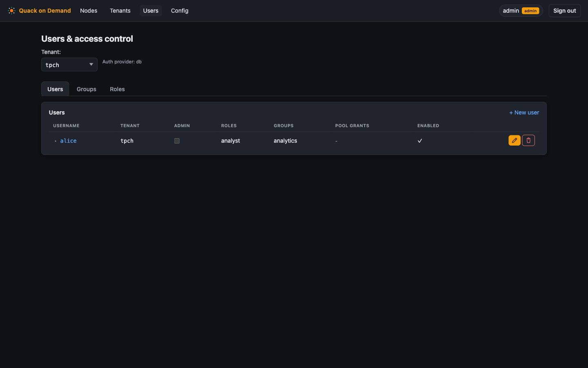Click the USERNAME column header
This screenshot has width=588, height=368.
[x=66, y=126]
